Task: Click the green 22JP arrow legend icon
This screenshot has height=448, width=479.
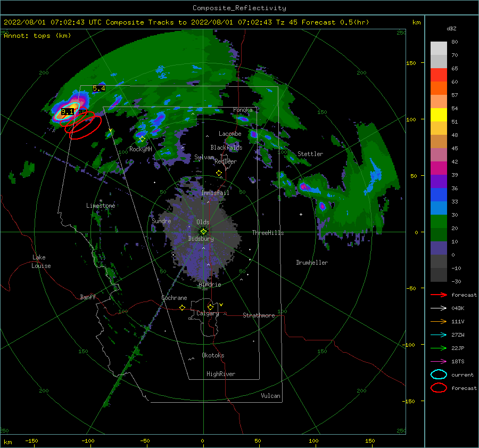Action: 439,348
